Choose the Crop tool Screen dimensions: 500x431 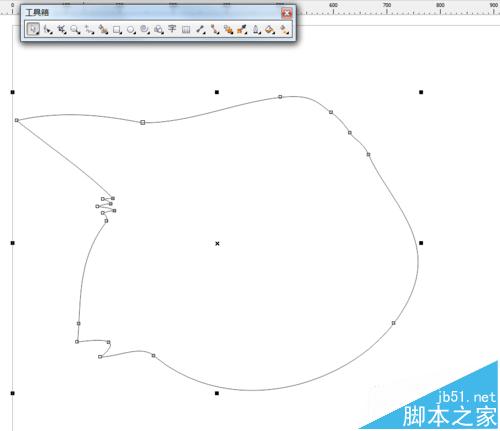pos(62,30)
